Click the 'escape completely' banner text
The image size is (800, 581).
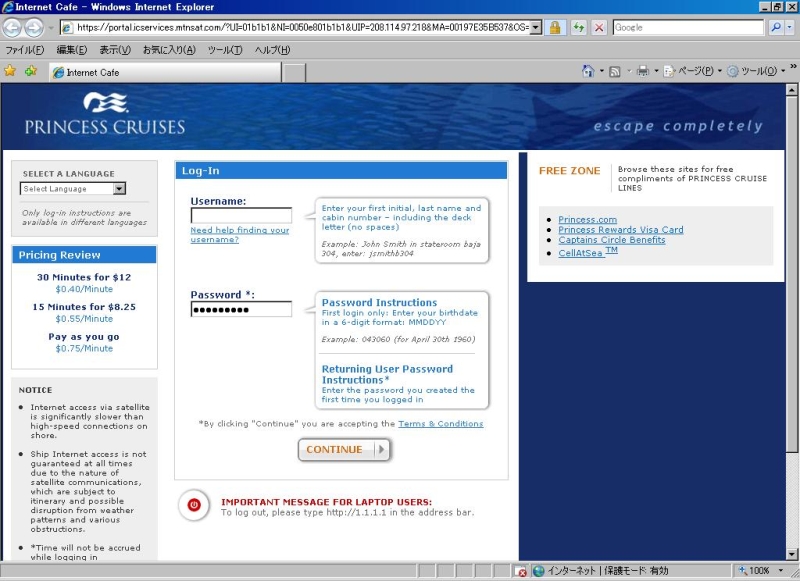[678, 125]
